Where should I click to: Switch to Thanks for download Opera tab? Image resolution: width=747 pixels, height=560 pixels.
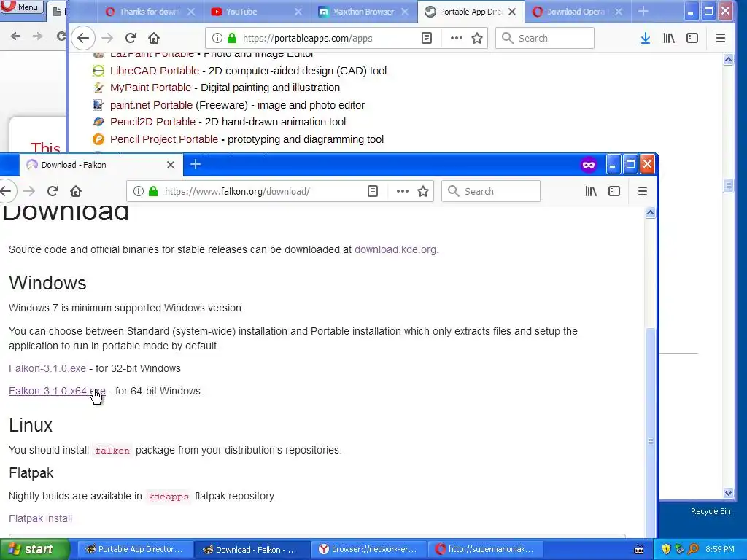pyautogui.click(x=150, y=12)
